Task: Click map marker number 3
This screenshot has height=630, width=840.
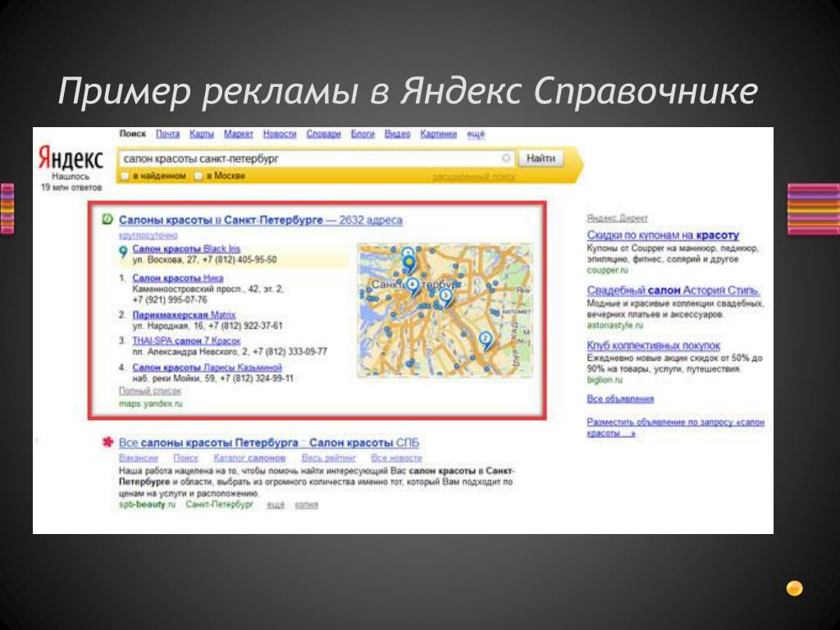Action: [445, 297]
